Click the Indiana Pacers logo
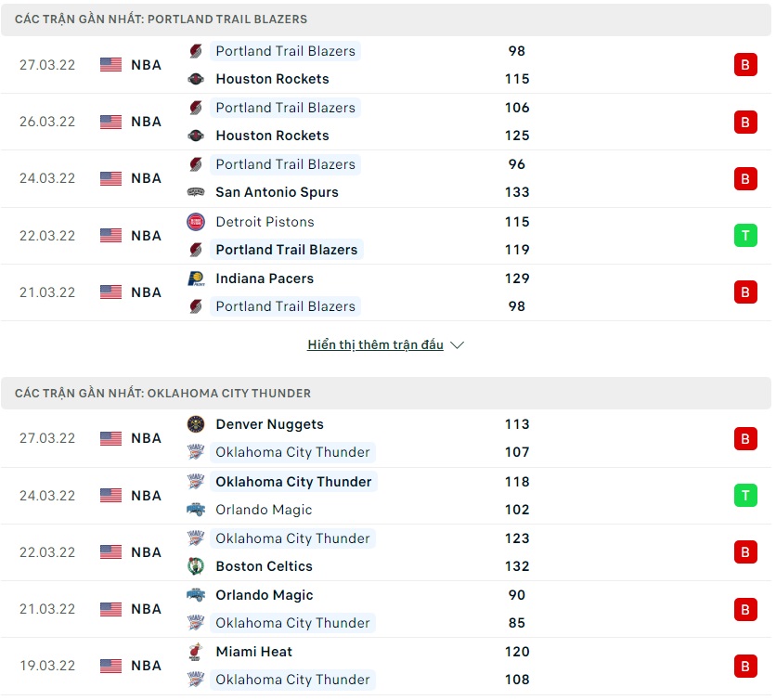 (195, 279)
